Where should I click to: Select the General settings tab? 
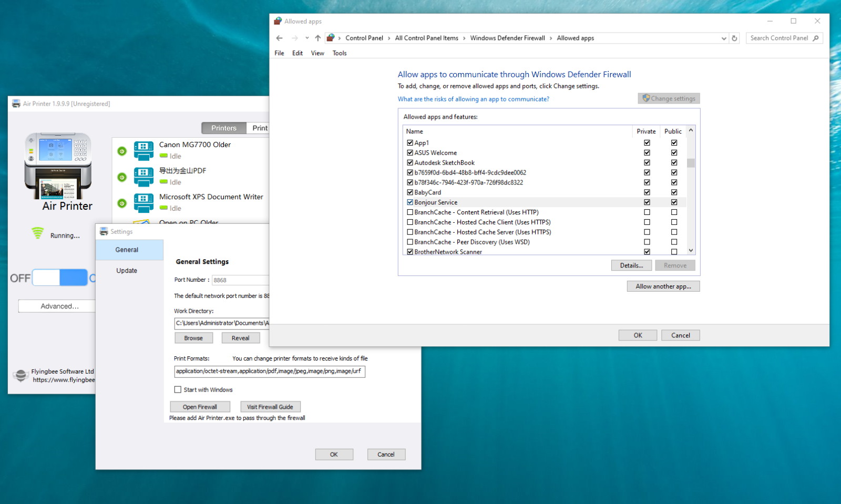tap(129, 250)
